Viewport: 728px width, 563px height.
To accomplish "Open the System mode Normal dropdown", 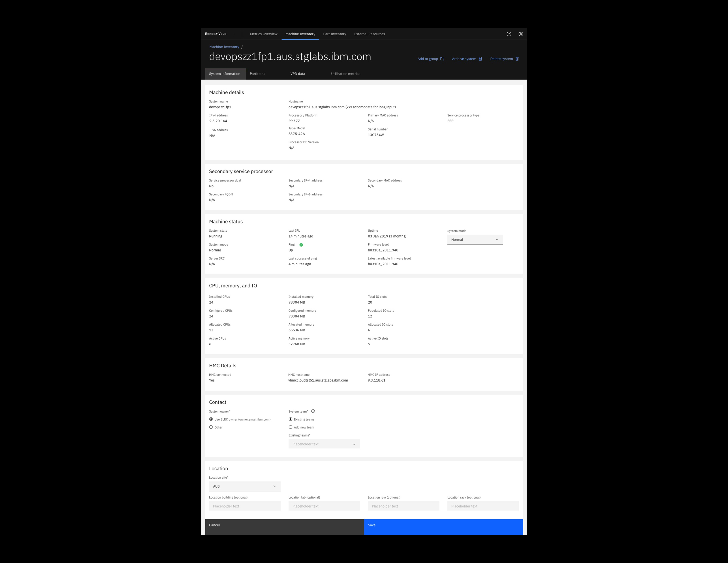I will (x=475, y=240).
